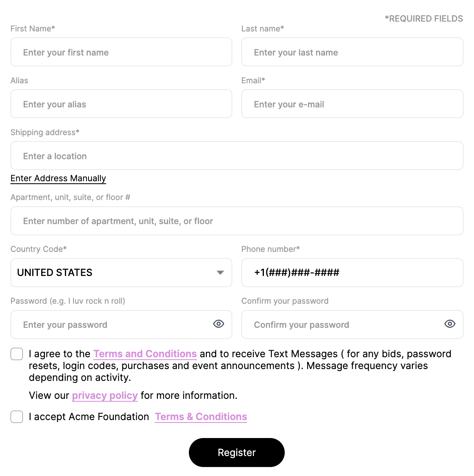Open the Terms and Conditions link
Viewport: 474px width, 476px height.
145,354
